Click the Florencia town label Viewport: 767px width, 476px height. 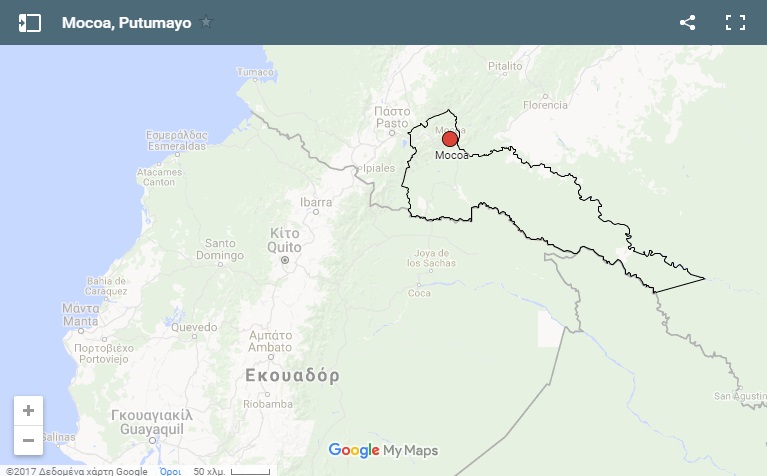[x=545, y=105]
